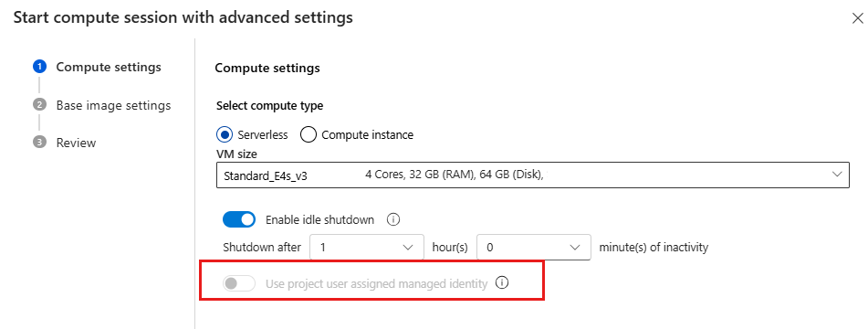Screen dimensions: 868x329
Task: Click the VM size chevron arrow
Action: point(836,175)
